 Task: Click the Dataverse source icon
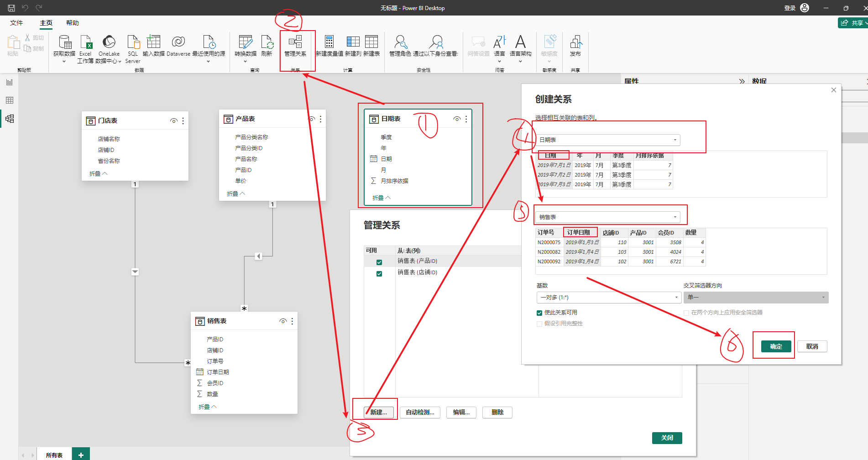[178, 46]
